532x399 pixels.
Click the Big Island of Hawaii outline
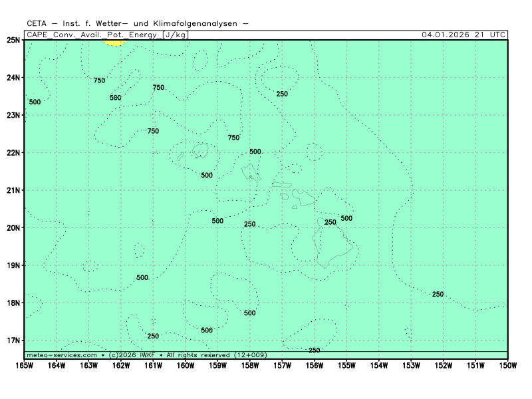tap(332, 245)
